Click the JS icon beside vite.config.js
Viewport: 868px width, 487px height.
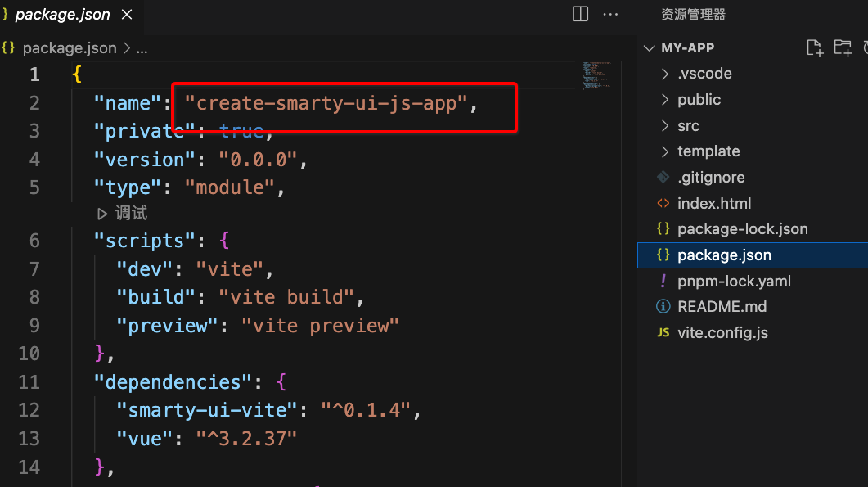point(663,333)
